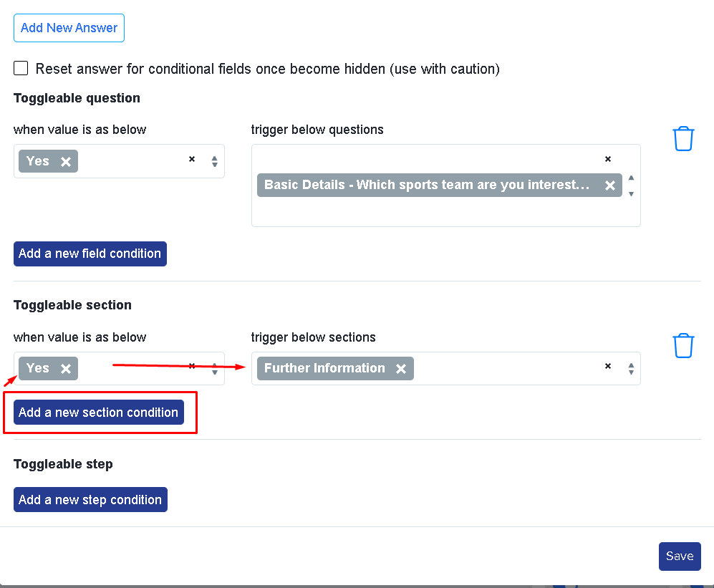Open the toggleable question value dropdown arrows
714x588 pixels.
pyautogui.click(x=214, y=161)
